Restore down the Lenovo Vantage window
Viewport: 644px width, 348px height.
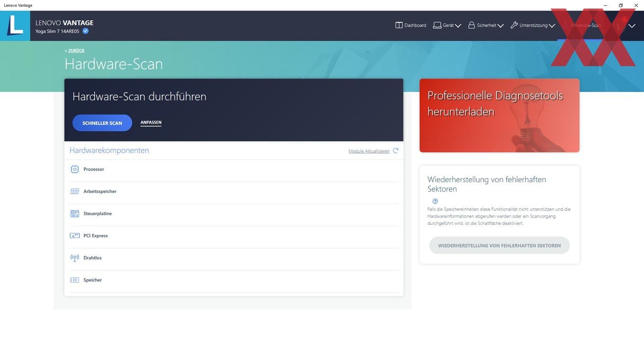click(x=621, y=5)
